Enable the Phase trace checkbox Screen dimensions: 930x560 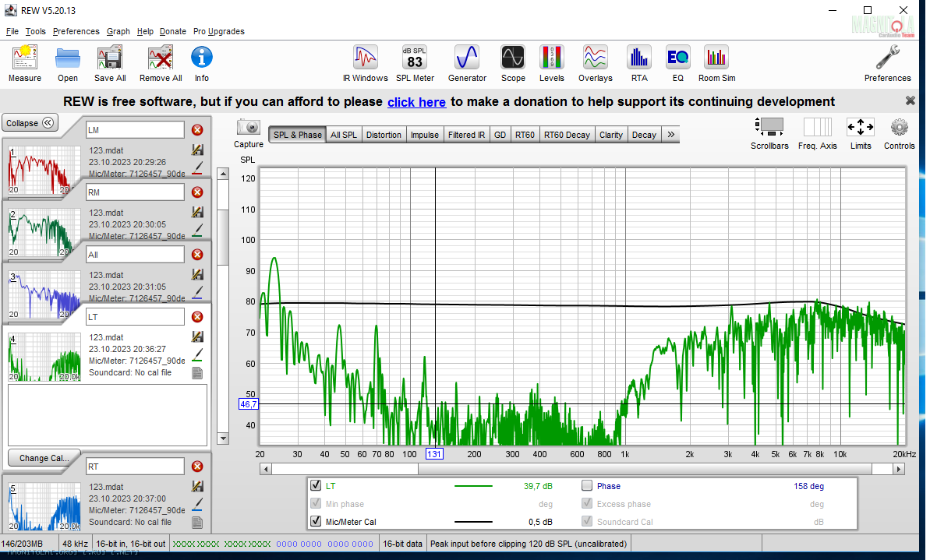[x=587, y=485]
